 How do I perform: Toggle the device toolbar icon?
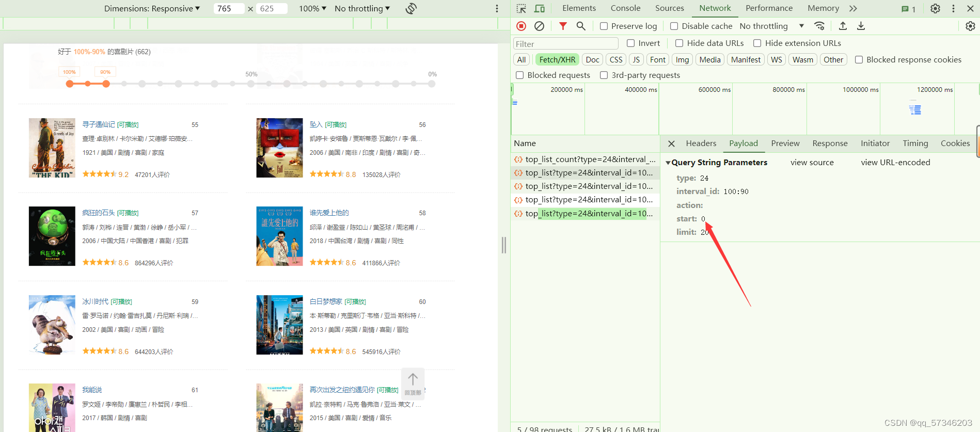[x=540, y=8]
